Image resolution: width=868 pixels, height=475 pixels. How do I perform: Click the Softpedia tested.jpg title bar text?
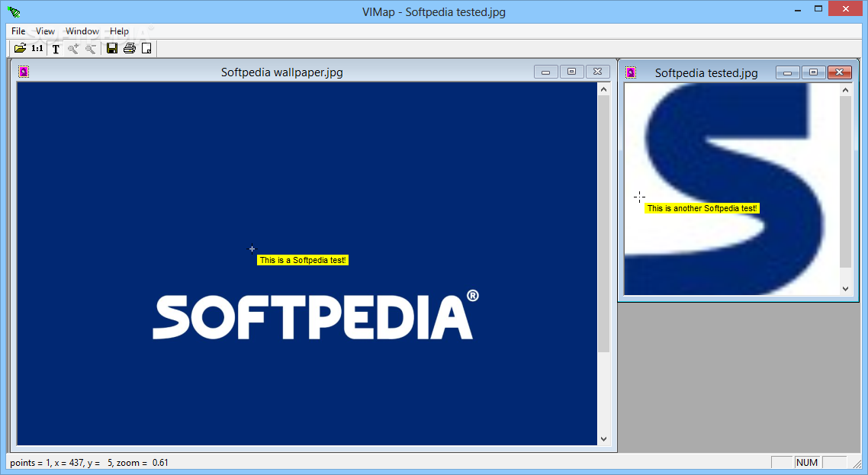pos(706,73)
